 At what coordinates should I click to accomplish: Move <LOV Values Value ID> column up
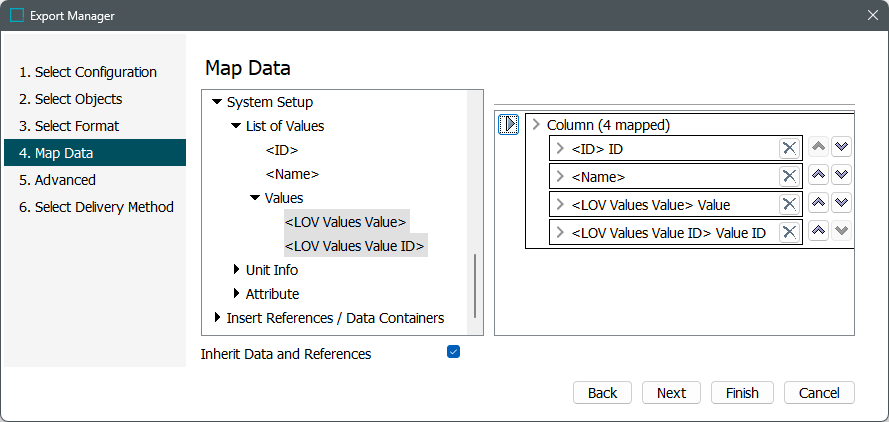click(818, 232)
